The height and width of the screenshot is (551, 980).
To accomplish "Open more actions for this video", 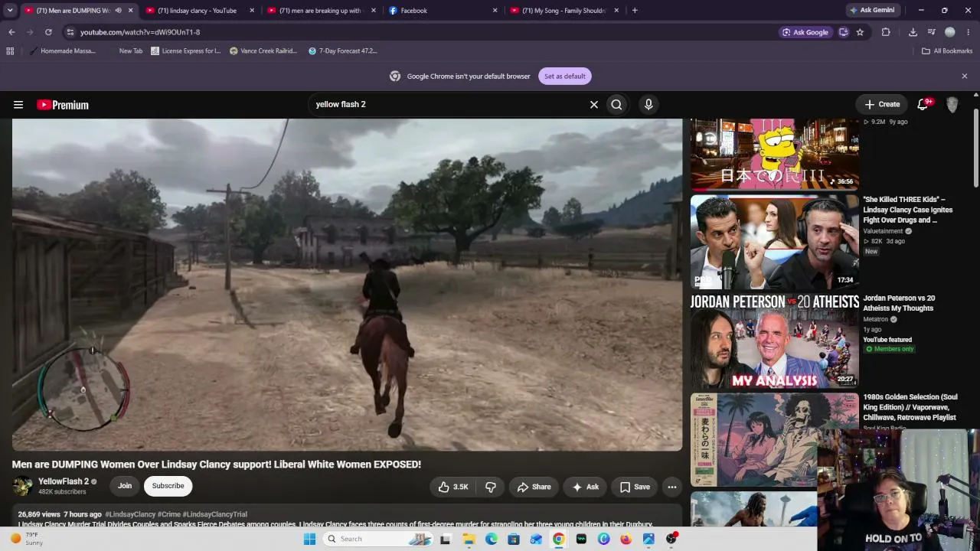I will [x=671, y=487].
